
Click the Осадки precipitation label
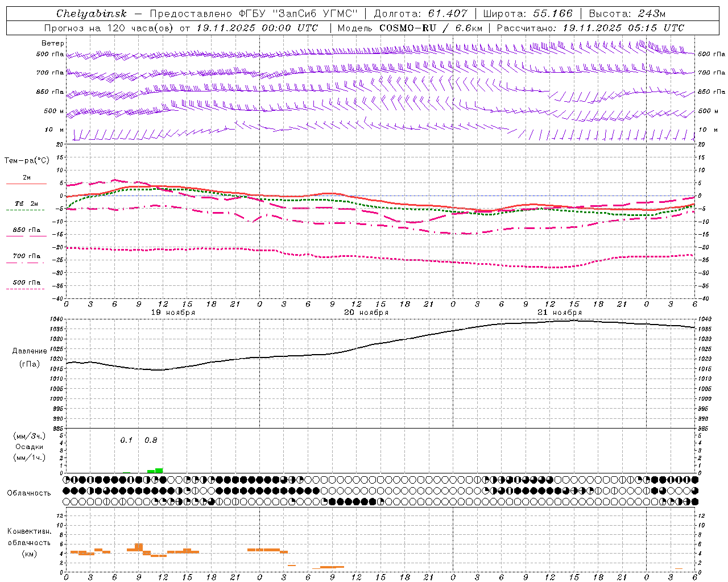pos(30,447)
